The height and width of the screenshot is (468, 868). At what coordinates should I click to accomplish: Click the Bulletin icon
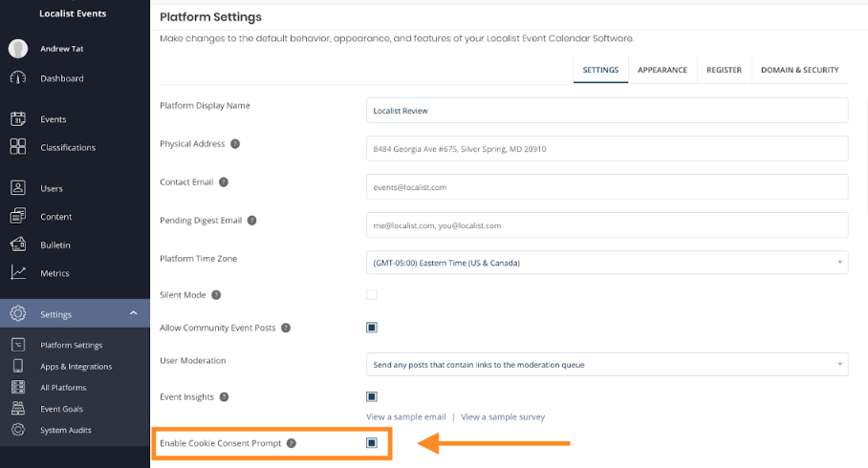tap(18, 245)
